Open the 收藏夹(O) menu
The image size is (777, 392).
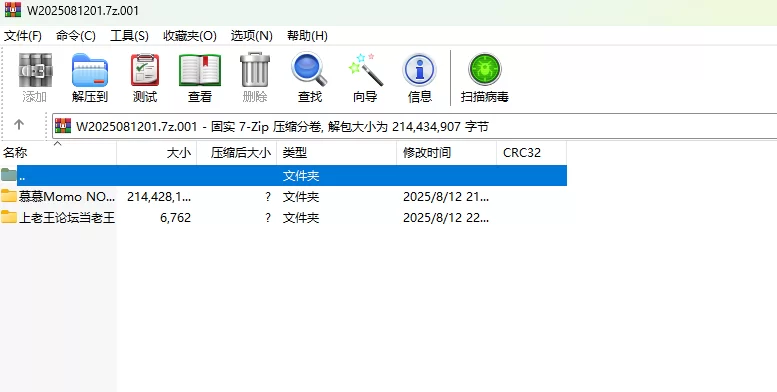pyautogui.click(x=190, y=36)
